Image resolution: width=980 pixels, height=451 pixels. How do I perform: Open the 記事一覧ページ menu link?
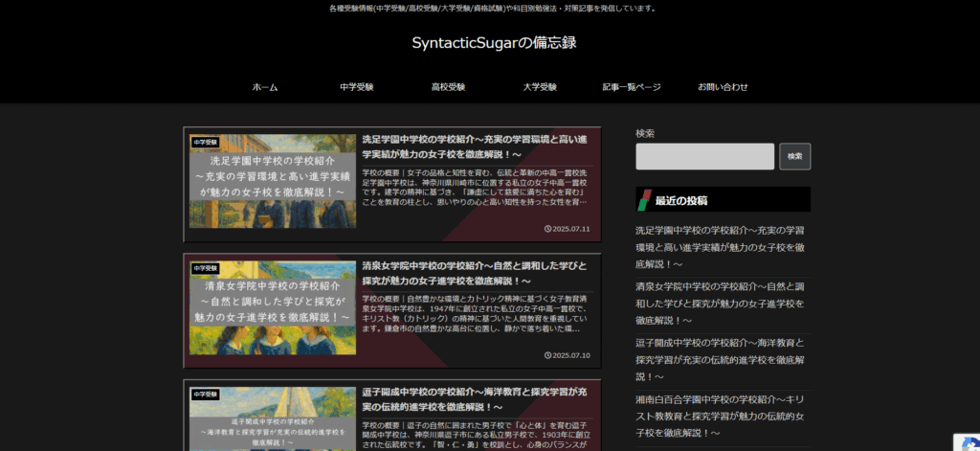pos(632,87)
